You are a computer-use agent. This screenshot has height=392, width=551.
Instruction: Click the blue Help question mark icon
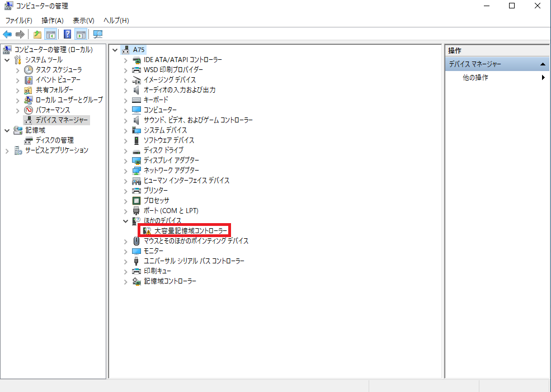(x=68, y=34)
